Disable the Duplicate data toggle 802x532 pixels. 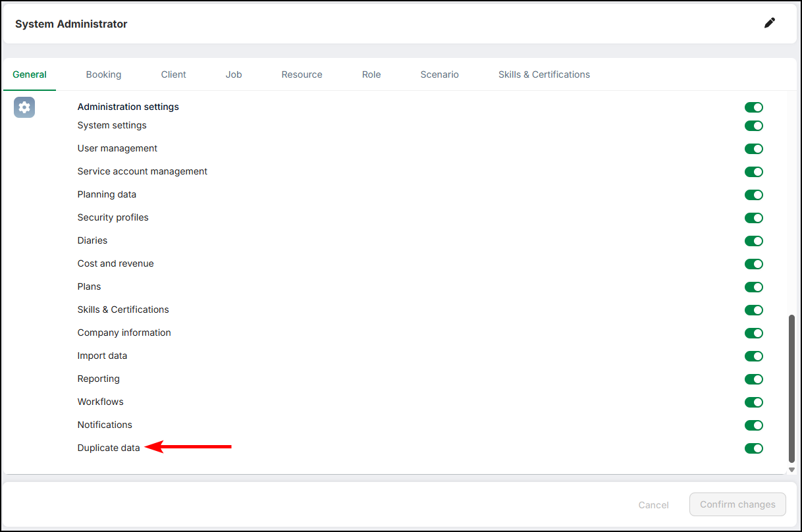(753, 448)
